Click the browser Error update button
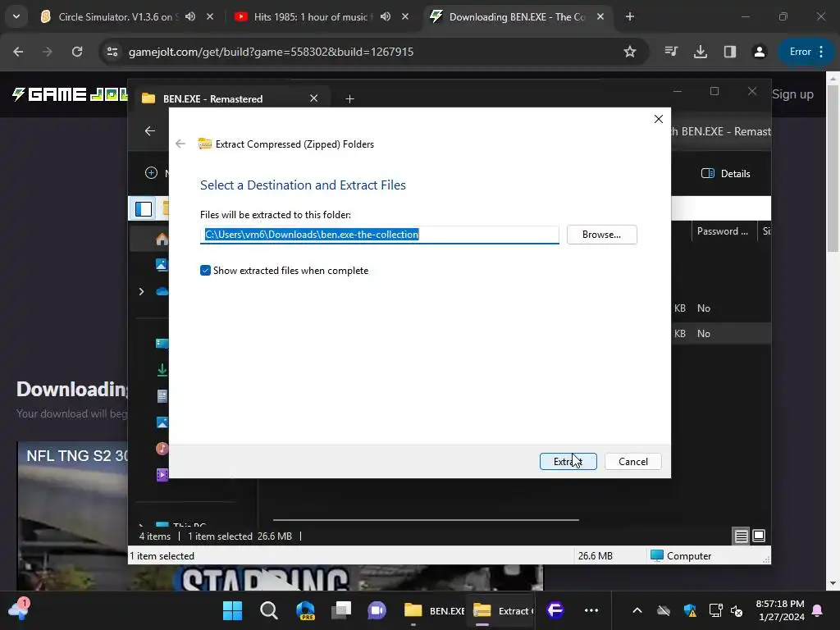This screenshot has height=630, width=840. [806, 52]
